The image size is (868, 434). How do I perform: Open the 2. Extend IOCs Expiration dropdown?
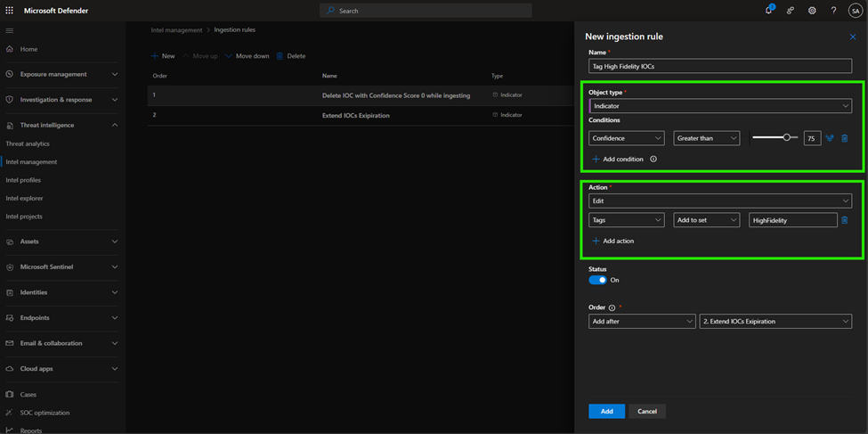point(775,322)
